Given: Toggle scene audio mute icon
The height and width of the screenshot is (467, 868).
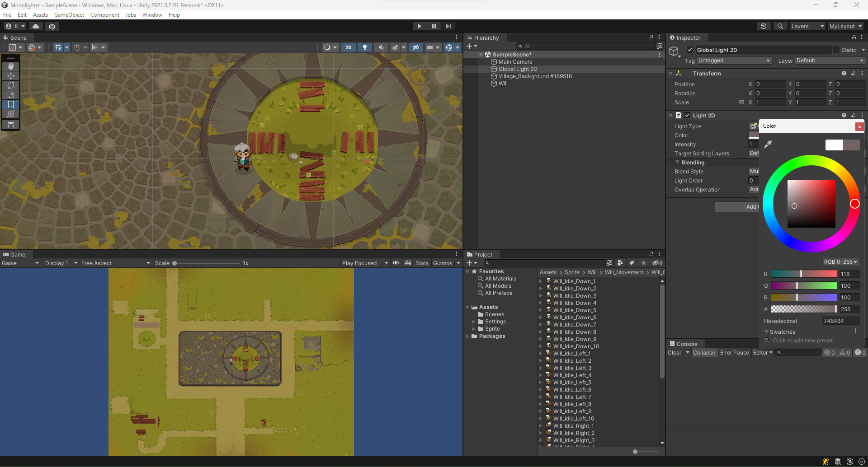Looking at the screenshot, I should [381, 47].
